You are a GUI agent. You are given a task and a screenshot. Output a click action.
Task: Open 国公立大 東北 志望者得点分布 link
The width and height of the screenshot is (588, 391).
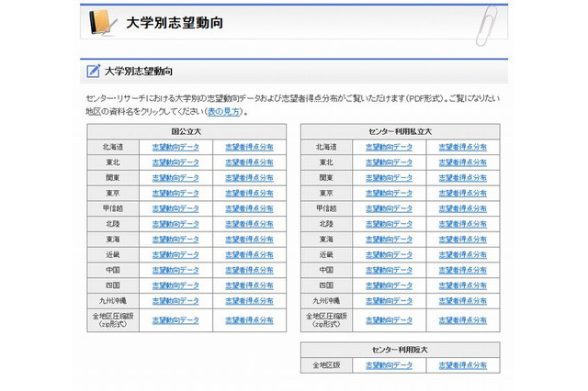pos(249,162)
